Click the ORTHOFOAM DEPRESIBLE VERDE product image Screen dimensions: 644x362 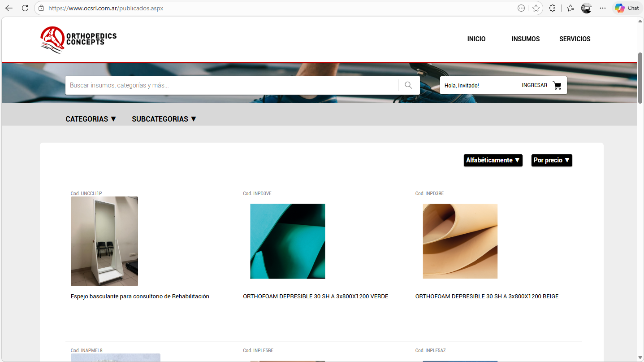[x=287, y=241]
